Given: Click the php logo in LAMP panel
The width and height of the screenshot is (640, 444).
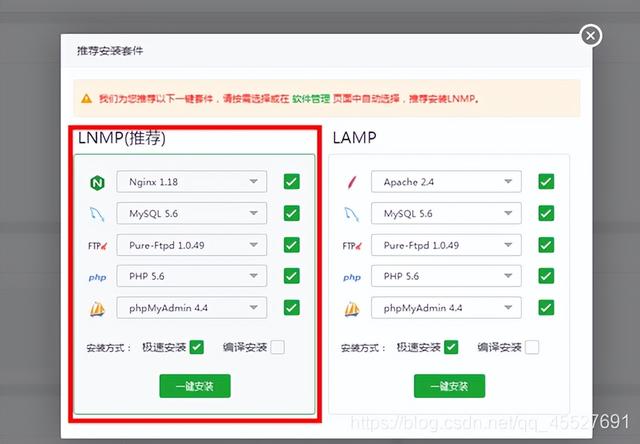Looking at the screenshot, I should click(352, 278).
